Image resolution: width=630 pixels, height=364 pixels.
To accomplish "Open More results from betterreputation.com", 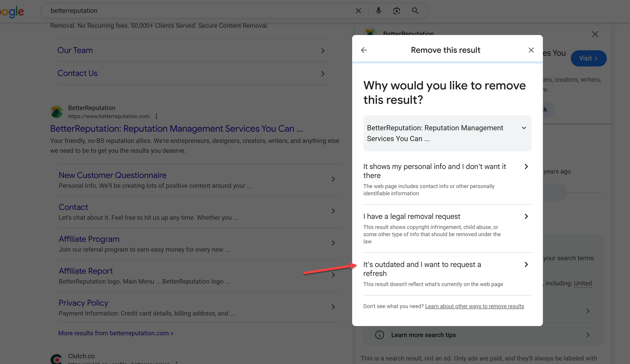I will 116,333.
